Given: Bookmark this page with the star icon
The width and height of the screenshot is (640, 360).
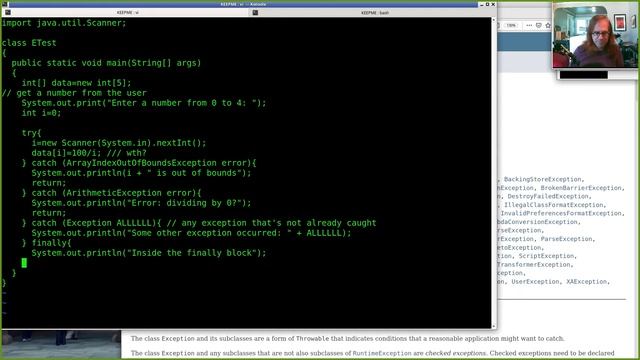Looking at the screenshot, I should (x=548, y=25).
